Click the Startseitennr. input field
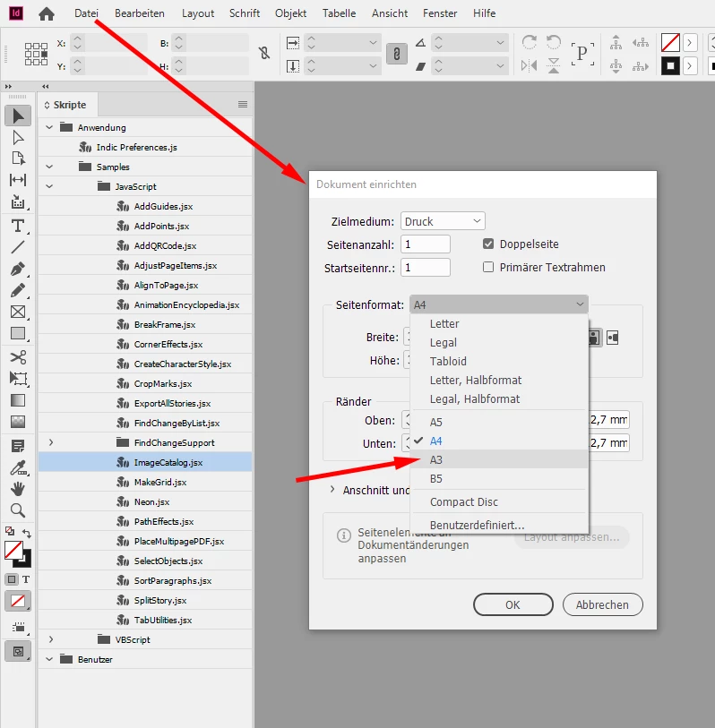715x728 pixels. [x=425, y=268]
